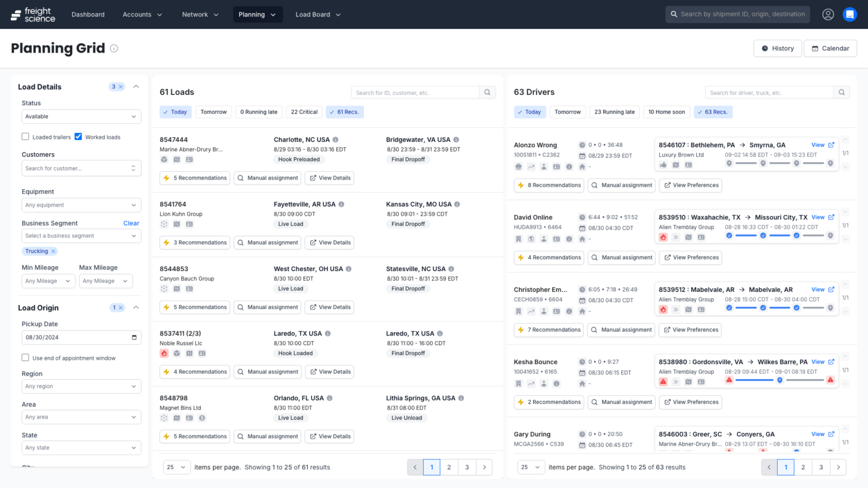Open View Details for load 8541764
868x488 pixels.
pos(329,242)
